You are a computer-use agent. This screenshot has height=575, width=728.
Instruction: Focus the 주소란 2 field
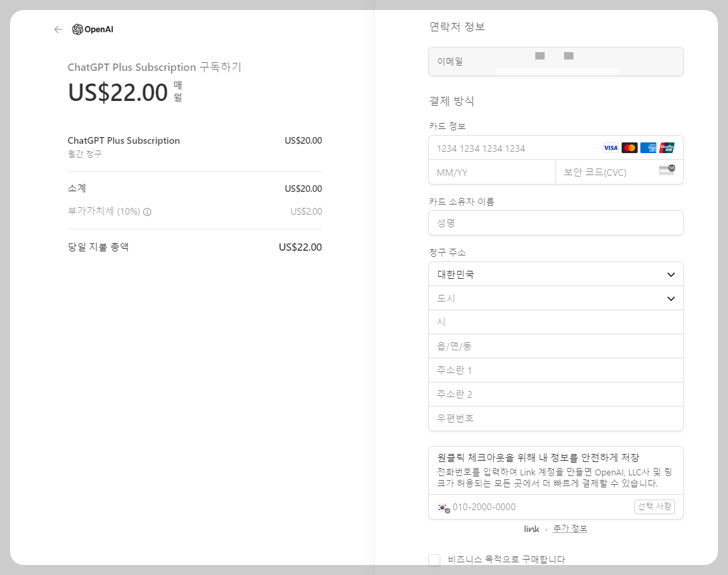coord(556,394)
